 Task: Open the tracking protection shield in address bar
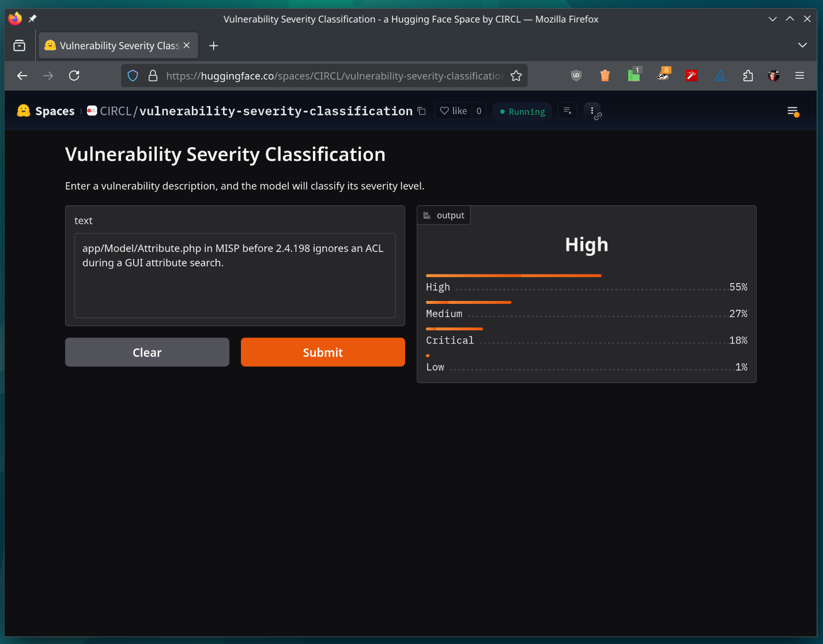point(133,76)
